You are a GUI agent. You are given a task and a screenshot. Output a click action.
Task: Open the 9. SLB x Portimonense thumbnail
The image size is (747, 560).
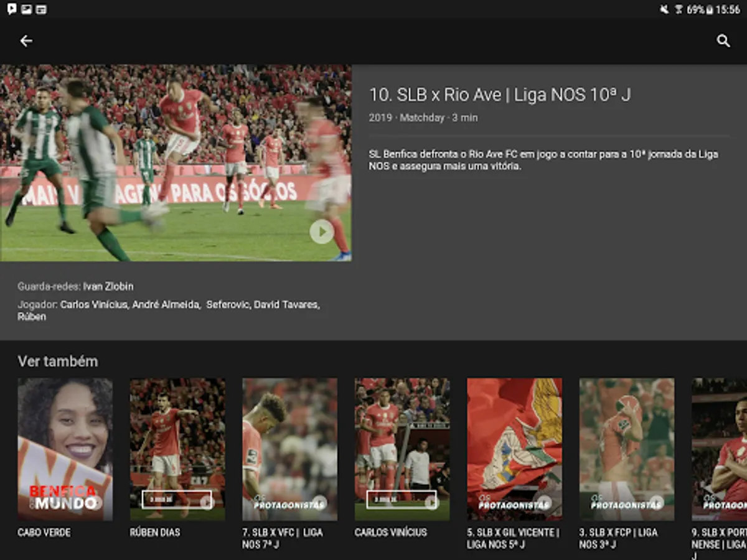720,449
